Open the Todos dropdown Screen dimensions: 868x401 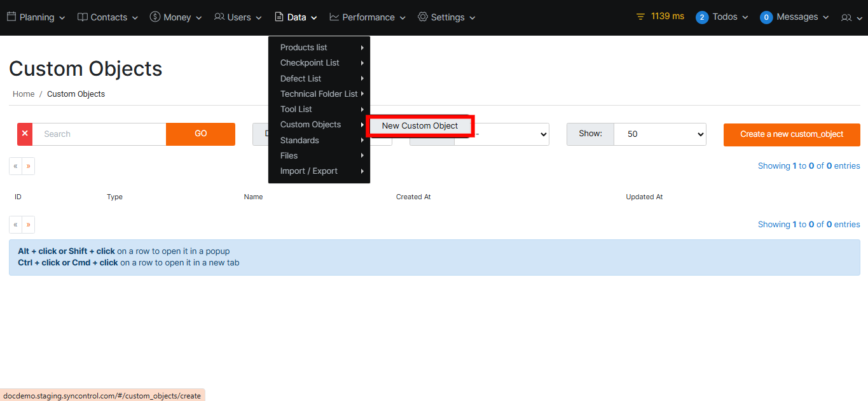(722, 17)
